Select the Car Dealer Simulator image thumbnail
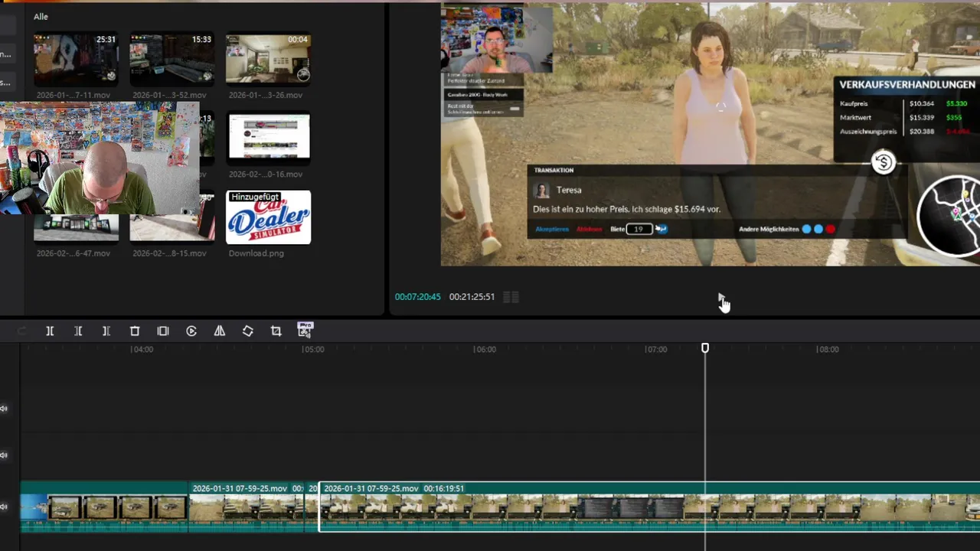980x551 pixels. point(268,217)
